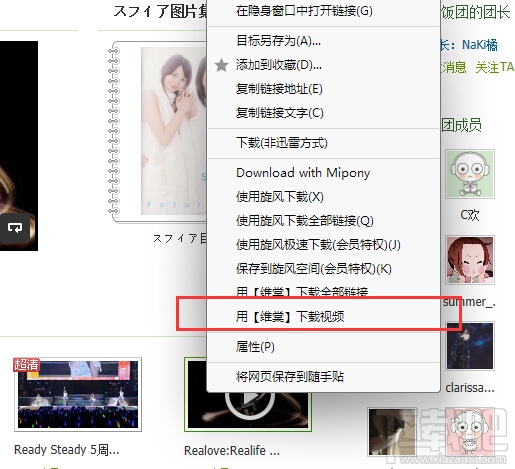Open the clarissa member avatar

[x=470, y=346]
